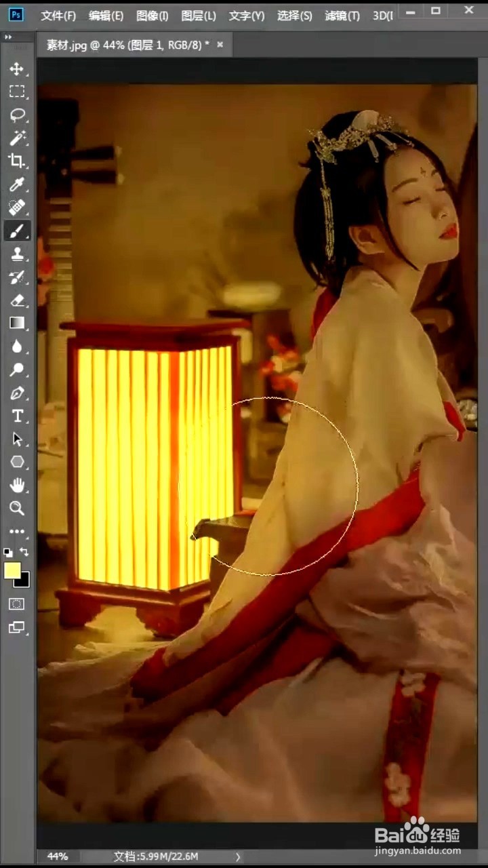Image resolution: width=488 pixels, height=868 pixels.
Task: Select the Zoom tool
Action: tap(17, 508)
